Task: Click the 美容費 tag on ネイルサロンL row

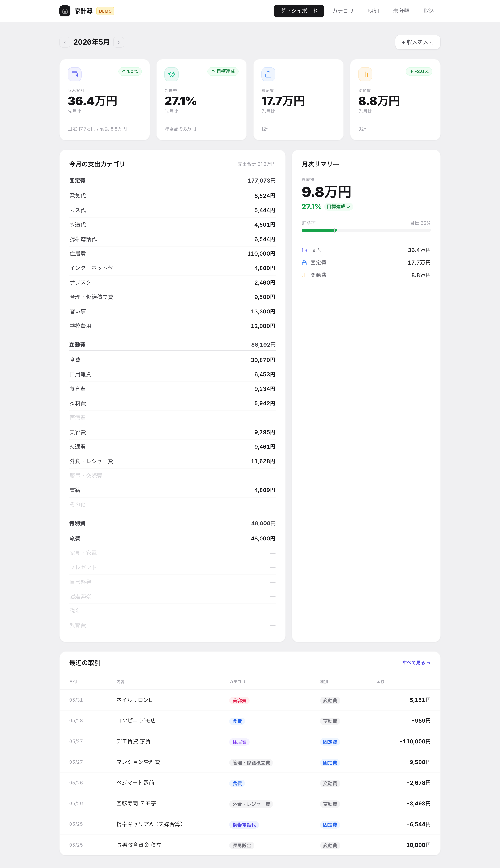Action: pos(239,700)
